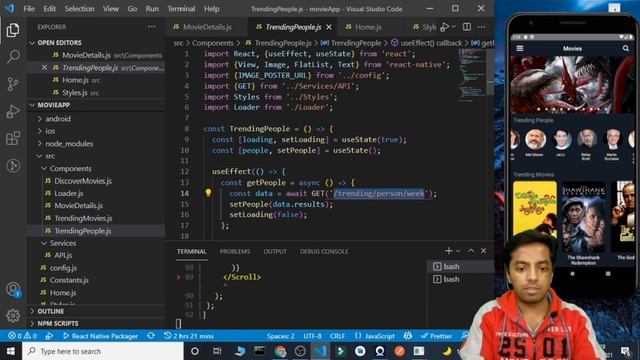Open the Accounts icon in activity bar

pyautogui.click(x=13, y=289)
